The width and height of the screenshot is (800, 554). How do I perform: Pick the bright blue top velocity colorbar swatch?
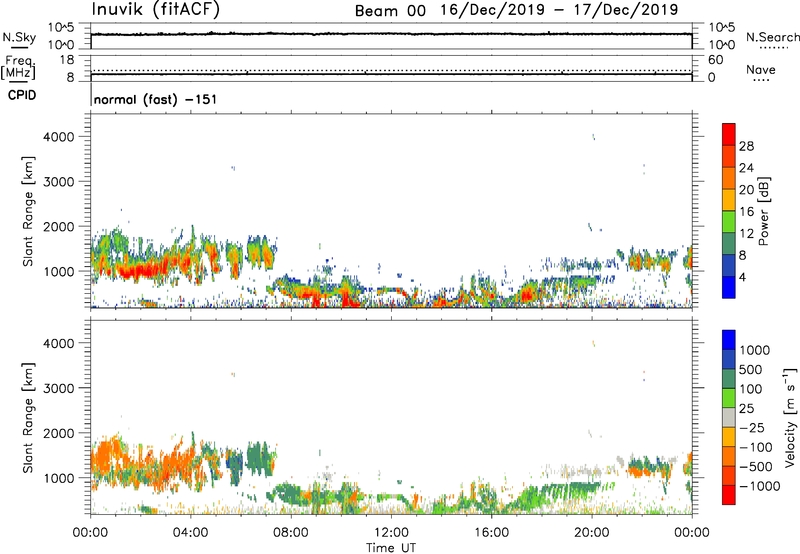click(729, 340)
